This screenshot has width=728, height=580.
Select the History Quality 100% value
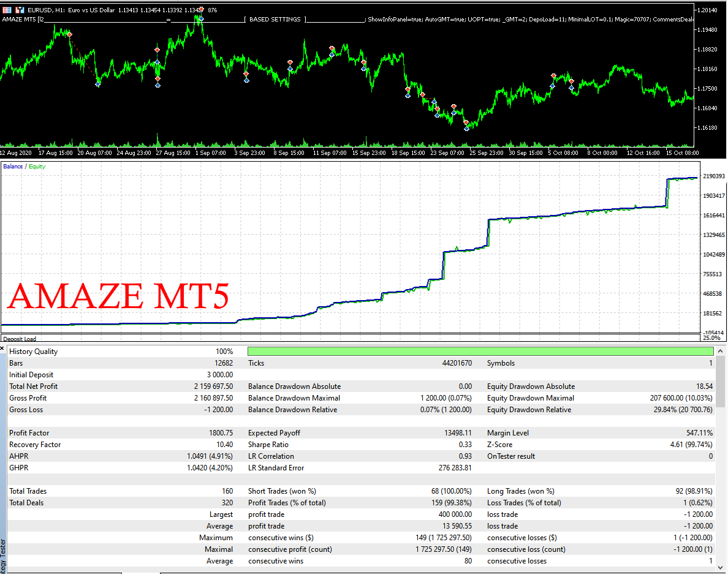[x=224, y=352]
